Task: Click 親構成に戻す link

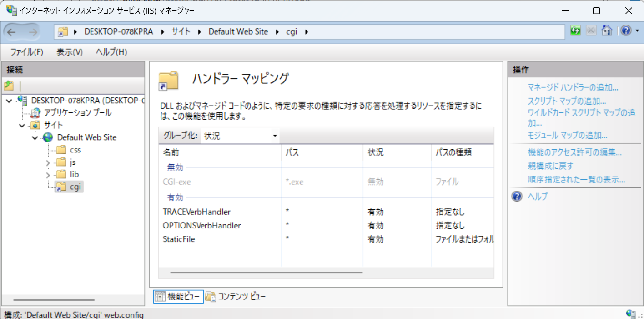Action: tap(550, 166)
